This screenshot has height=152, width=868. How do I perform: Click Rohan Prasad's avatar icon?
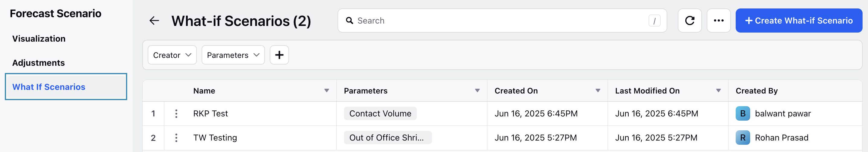pos(743,138)
